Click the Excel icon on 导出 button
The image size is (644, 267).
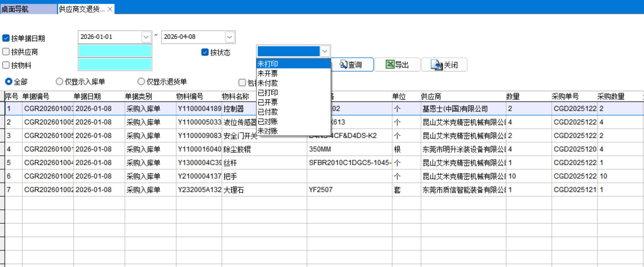[390, 65]
